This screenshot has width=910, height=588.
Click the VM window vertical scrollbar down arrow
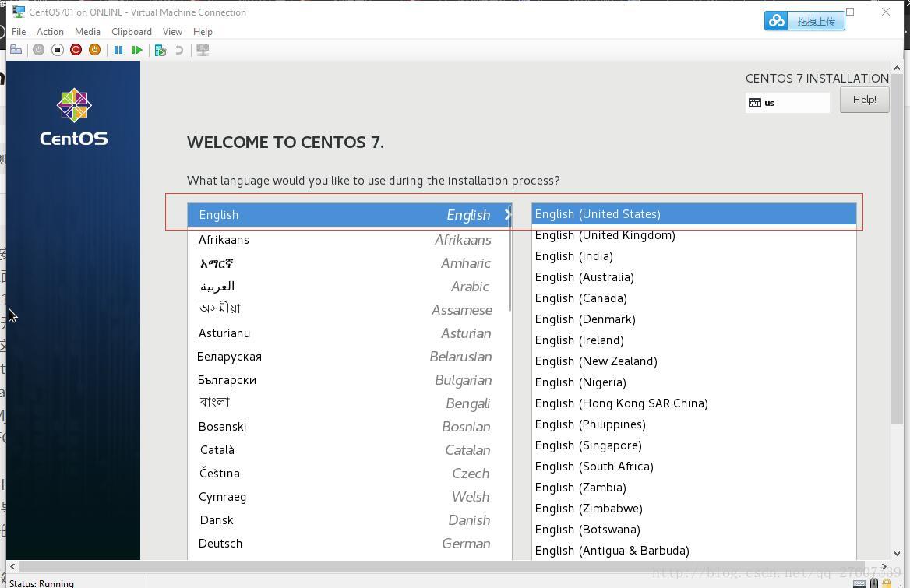[898, 553]
